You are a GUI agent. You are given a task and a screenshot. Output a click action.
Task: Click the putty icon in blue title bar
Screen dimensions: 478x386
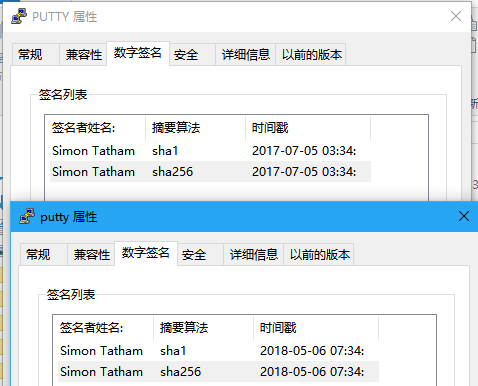tap(27, 216)
